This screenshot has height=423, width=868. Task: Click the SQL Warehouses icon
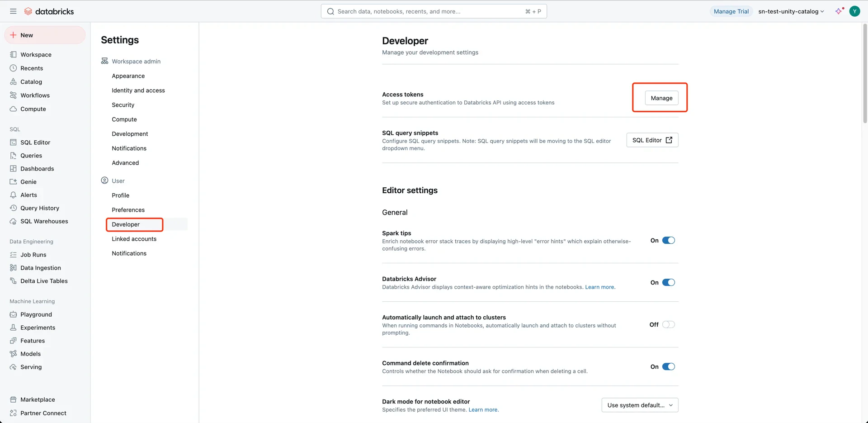(13, 221)
